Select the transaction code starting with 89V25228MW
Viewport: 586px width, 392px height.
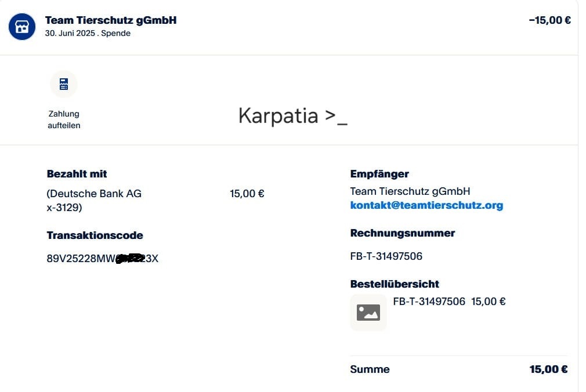click(102, 259)
